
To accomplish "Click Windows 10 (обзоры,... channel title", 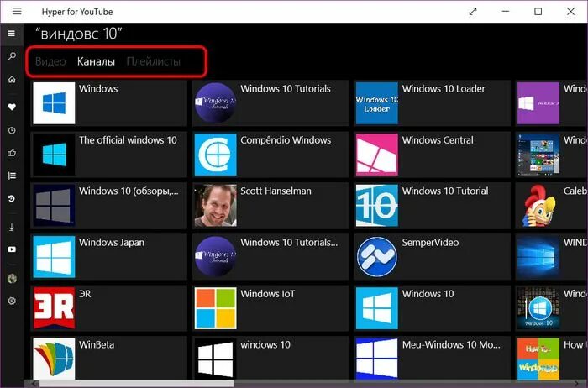I will pos(129,191).
